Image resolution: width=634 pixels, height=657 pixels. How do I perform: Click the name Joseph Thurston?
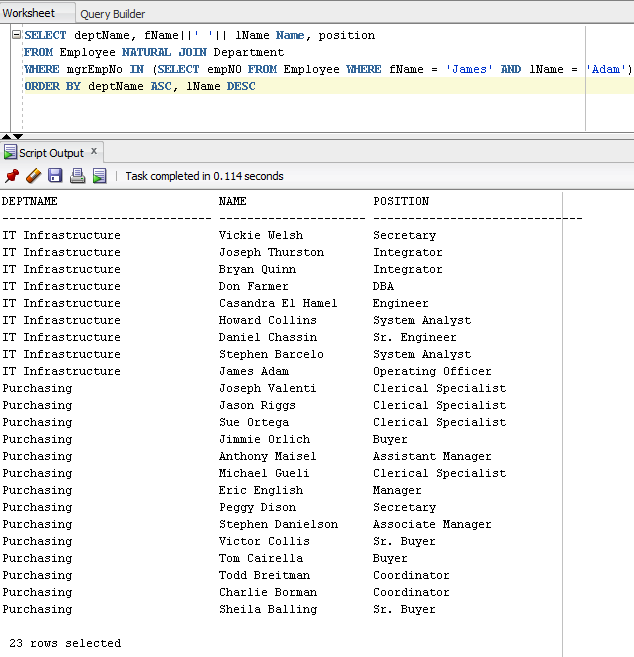[x=271, y=252]
